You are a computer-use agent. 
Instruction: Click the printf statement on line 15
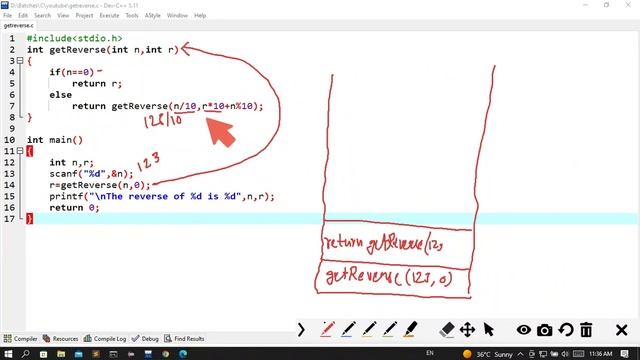click(x=162, y=196)
